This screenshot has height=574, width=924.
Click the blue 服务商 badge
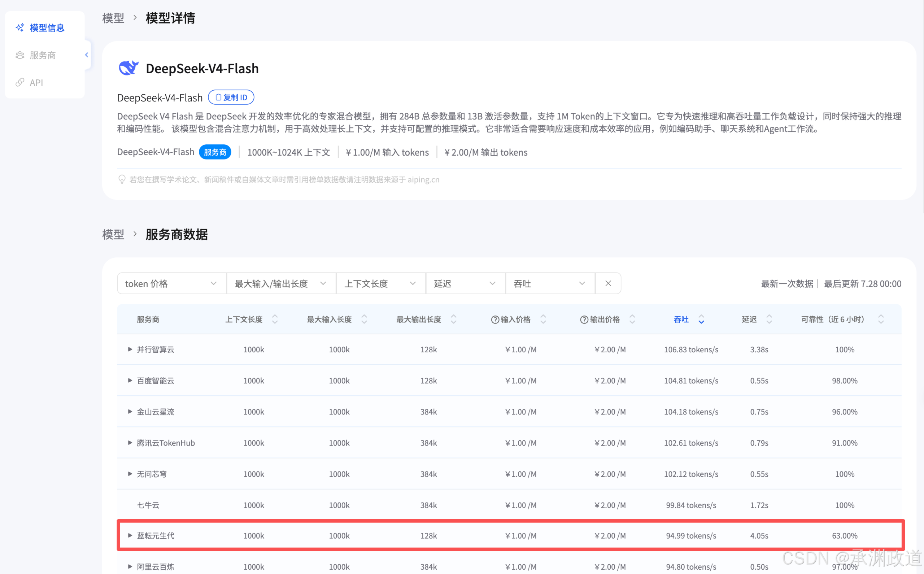[x=215, y=152]
